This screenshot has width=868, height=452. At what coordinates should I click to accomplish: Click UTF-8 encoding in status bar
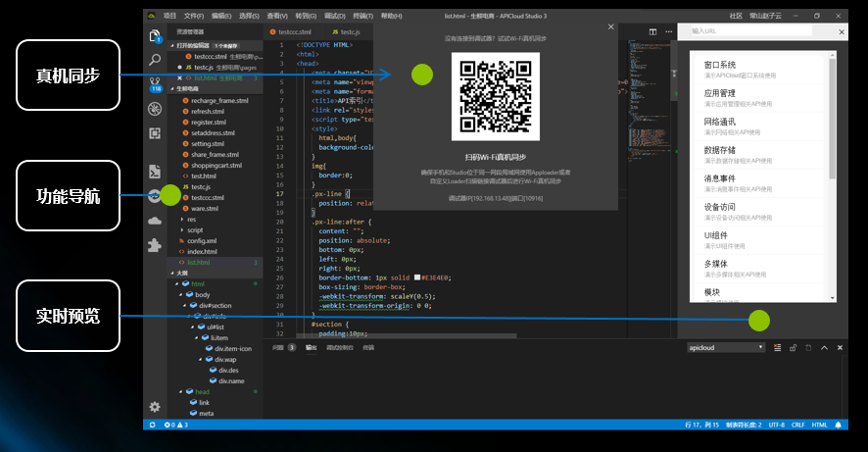[777, 425]
